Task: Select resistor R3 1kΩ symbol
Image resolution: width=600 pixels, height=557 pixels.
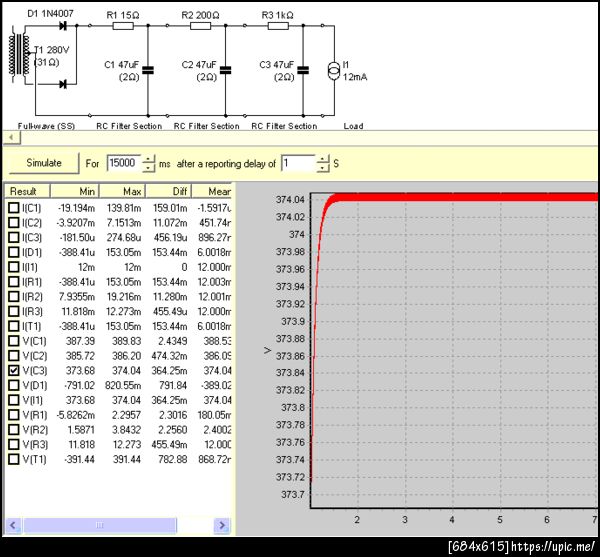Action: coord(278,26)
